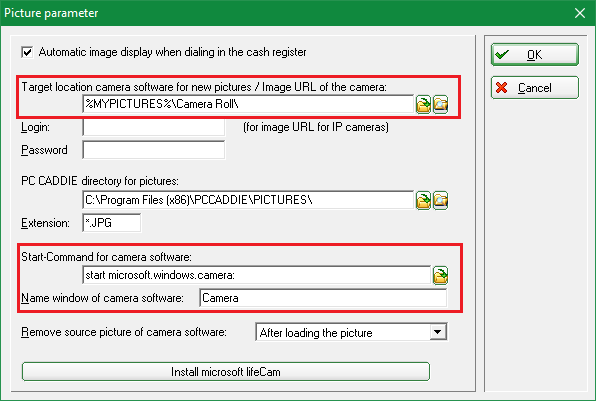The height and width of the screenshot is (401, 596).
Task: Toggle automatic image display checkbox
Action: 27,52
